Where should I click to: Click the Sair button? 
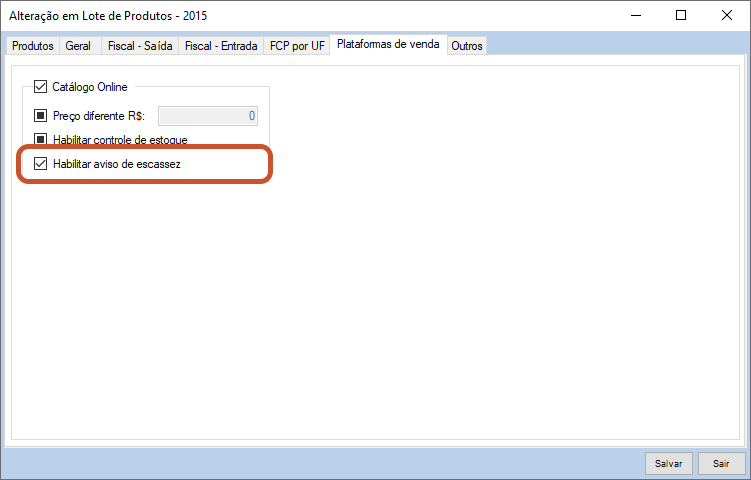(721, 463)
